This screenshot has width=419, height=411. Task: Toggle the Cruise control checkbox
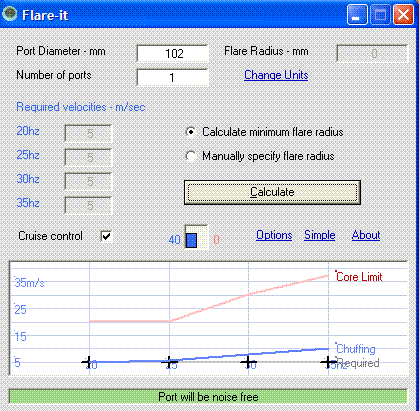[106, 236]
